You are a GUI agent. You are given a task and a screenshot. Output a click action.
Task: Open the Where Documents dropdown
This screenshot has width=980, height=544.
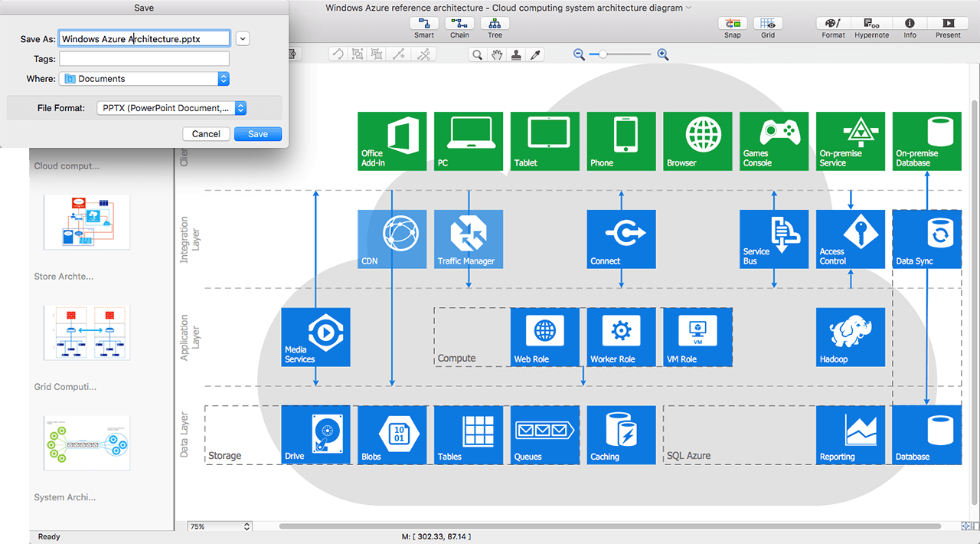[x=144, y=78]
